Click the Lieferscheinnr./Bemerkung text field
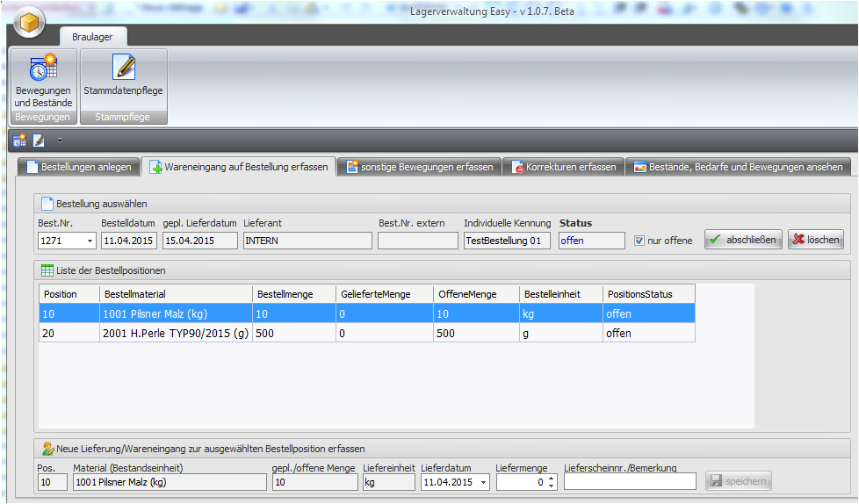Viewport: 859px width, 504px height. (x=629, y=481)
